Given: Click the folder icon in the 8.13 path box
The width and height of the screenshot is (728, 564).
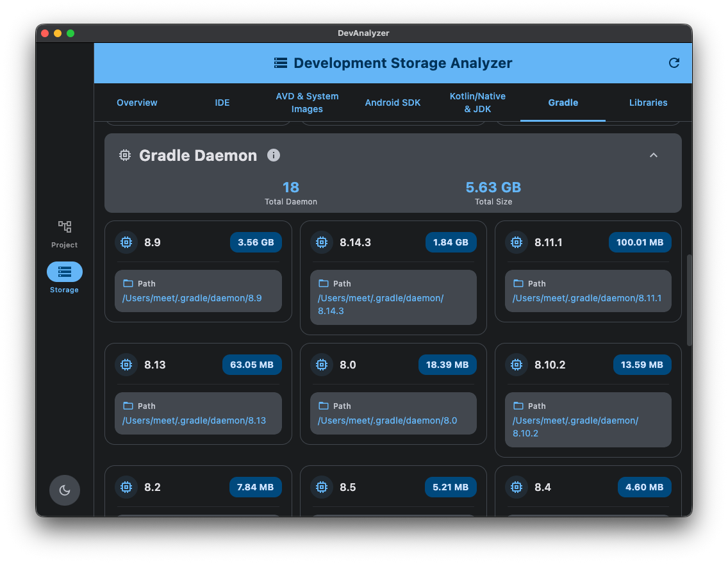Looking at the screenshot, I should click(x=128, y=406).
